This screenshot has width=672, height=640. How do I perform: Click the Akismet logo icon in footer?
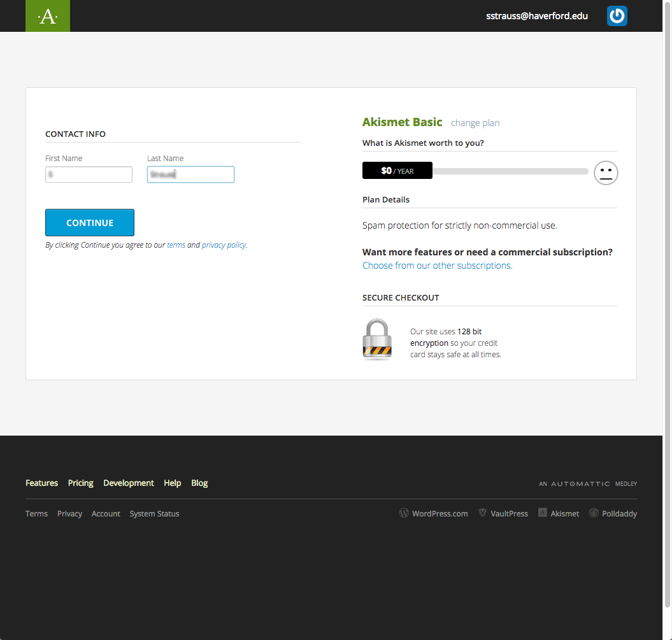click(x=542, y=513)
